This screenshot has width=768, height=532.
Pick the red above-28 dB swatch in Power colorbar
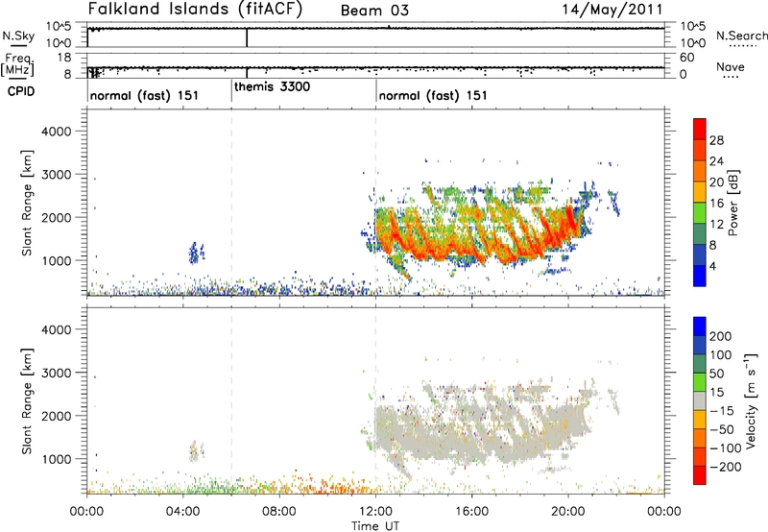[x=700, y=129]
